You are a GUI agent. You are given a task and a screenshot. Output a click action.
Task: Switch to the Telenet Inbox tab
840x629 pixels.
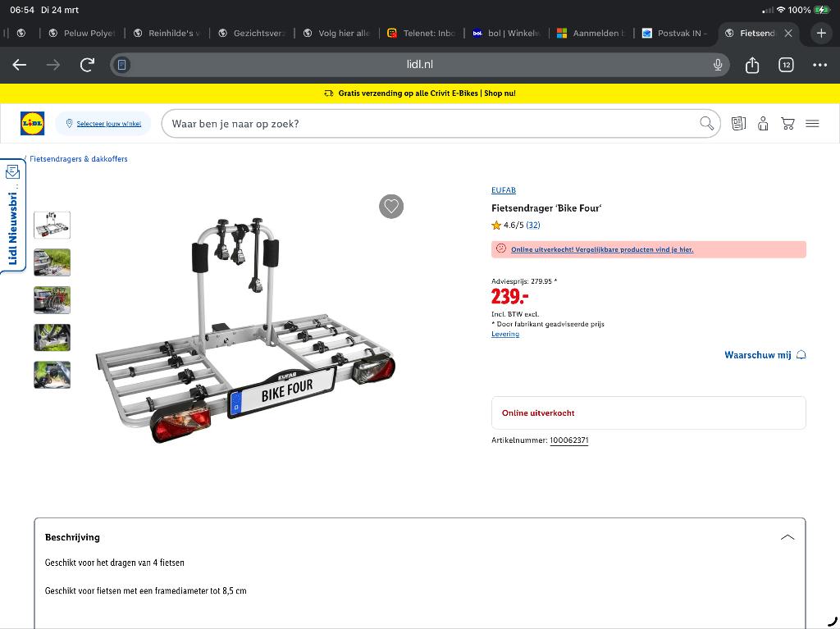[421, 33]
